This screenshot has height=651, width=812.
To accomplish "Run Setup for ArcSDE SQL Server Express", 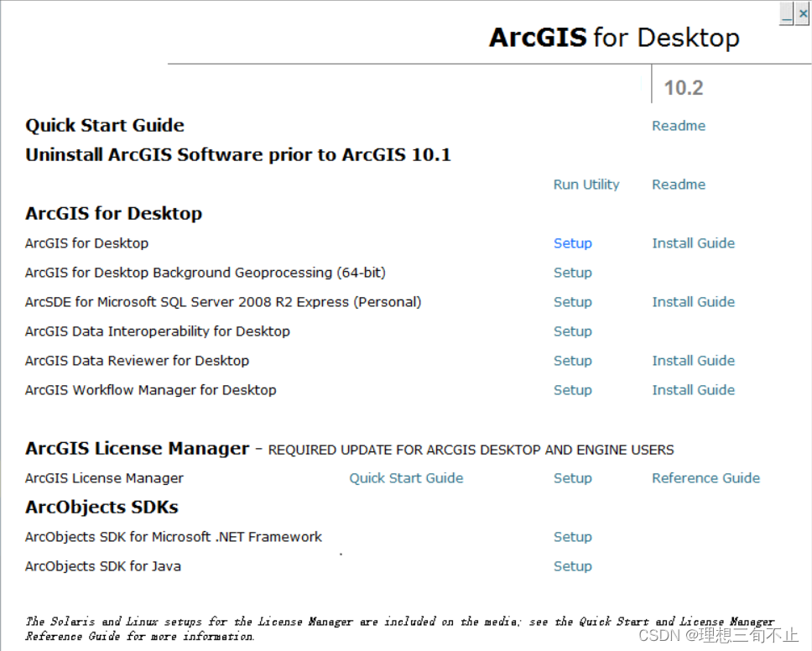I will pyautogui.click(x=573, y=302).
